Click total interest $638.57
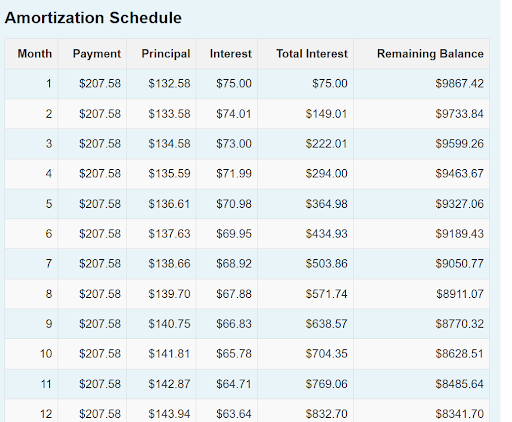 pos(326,324)
